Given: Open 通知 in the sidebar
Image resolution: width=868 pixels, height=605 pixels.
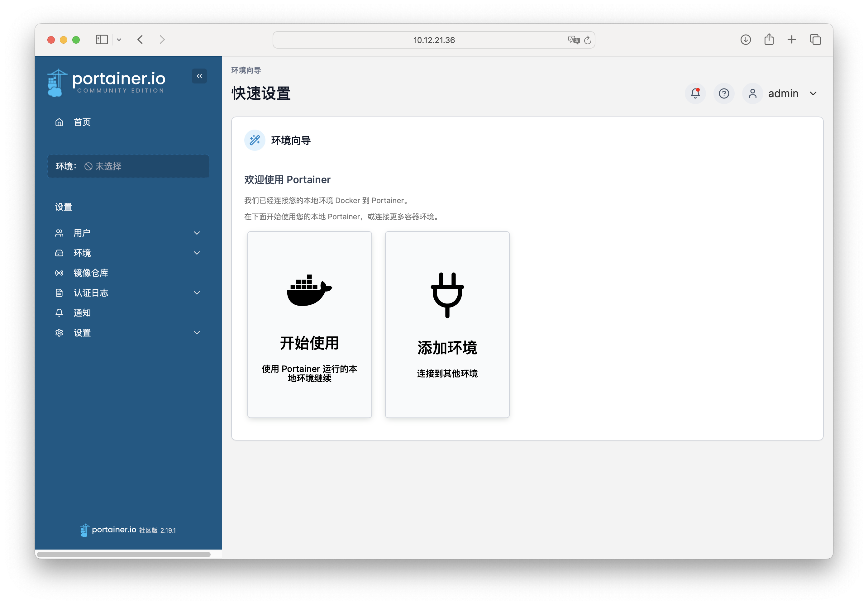Looking at the screenshot, I should point(82,313).
